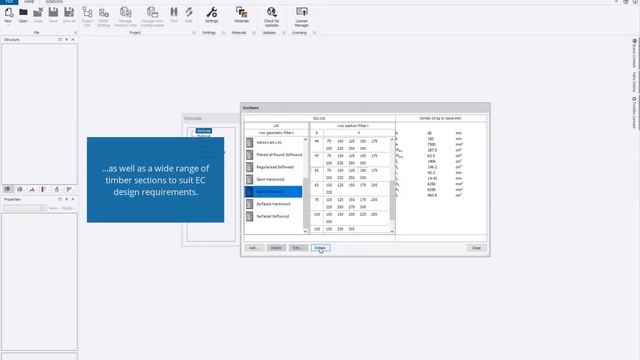
Task: Switch to the Windows ribbon tab
Action: point(54,2)
